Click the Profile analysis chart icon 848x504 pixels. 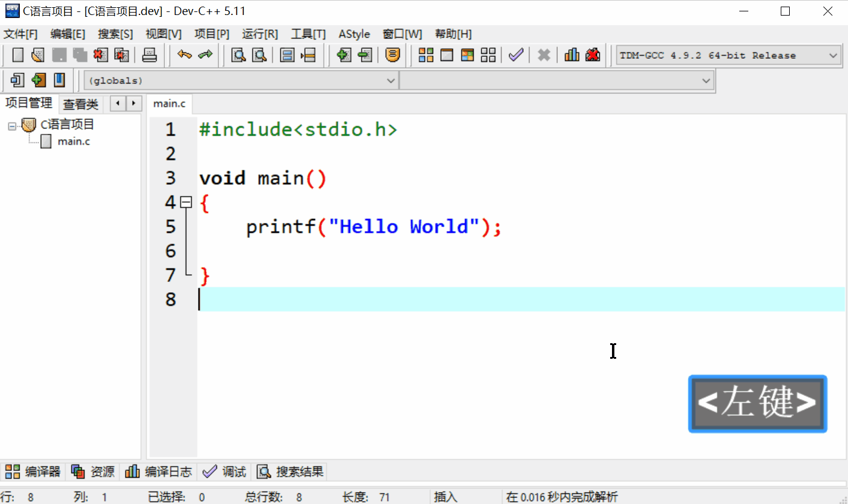pos(572,55)
